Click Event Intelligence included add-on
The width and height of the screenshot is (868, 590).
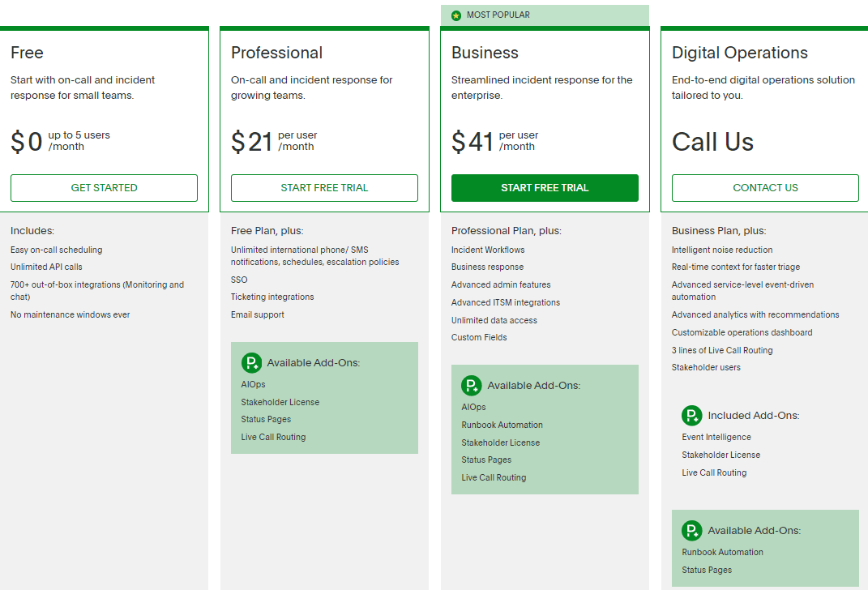point(716,438)
